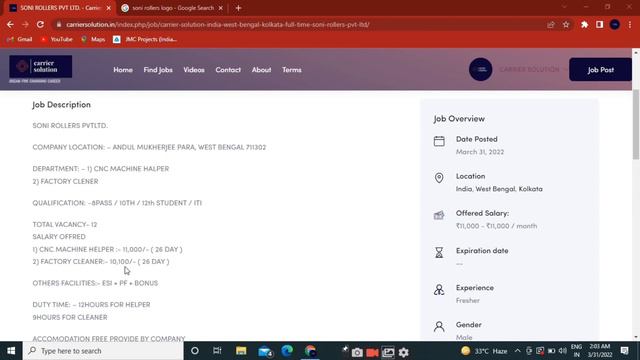Expand the CARRIER SOLUTION account dropdown

(x=532, y=69)
